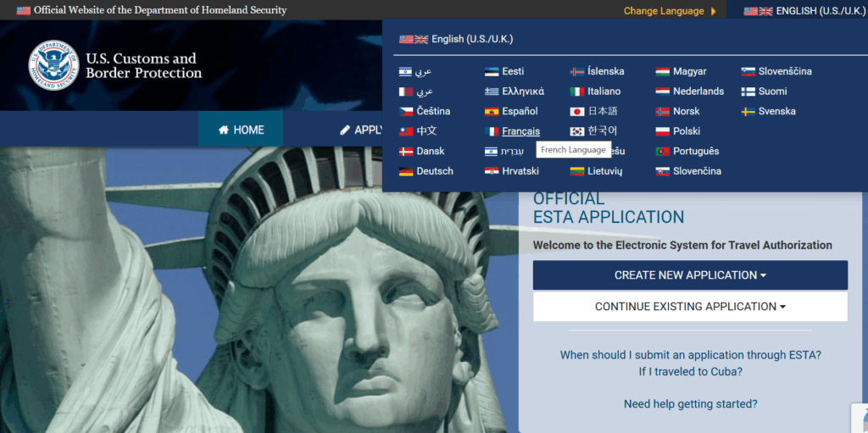Expand the Create New Application dropdown
868x433 pixels.
pyautogui.click(x=690, y=275)
